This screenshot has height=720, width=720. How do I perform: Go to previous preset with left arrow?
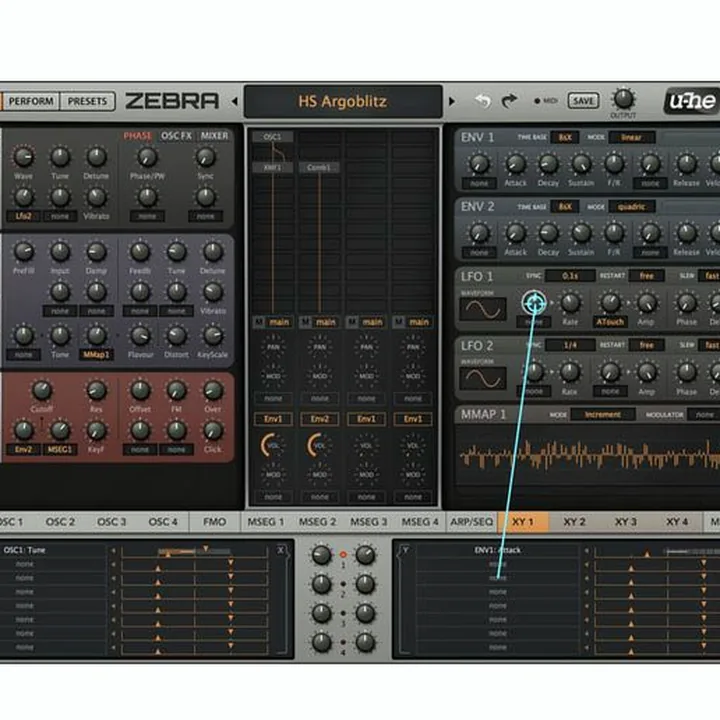pyautogui.click(x=234, y=101)
